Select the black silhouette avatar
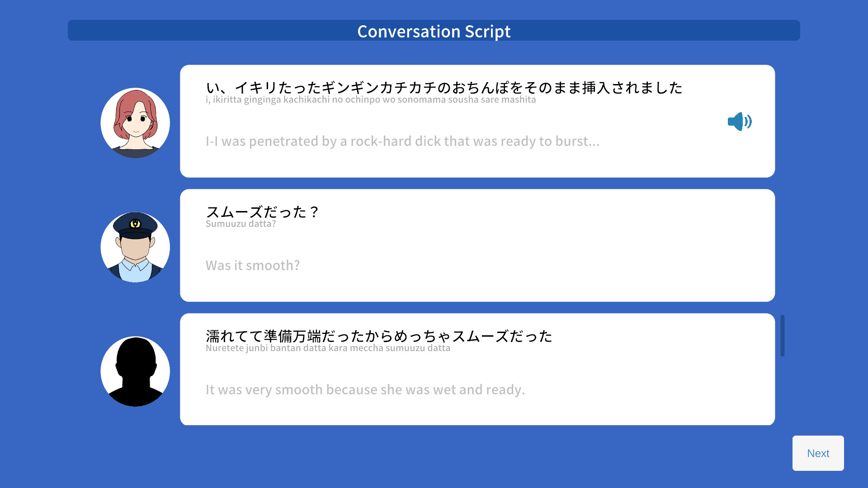The width and height of the screenshot is (868, 488). tap(135, 371)
